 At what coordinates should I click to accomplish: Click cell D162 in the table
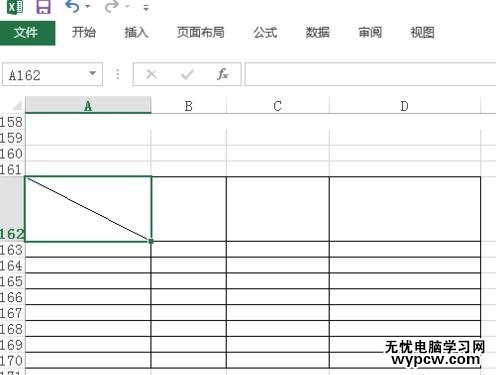point(405,209)
